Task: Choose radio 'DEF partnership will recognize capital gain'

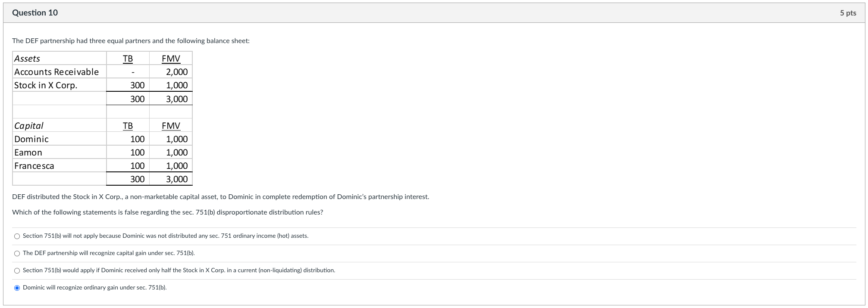Action: (17, 253)
